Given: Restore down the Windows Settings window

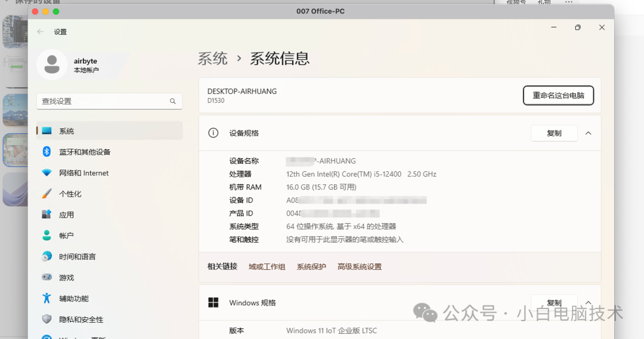Looking at the screenshot, I should 578,27.
